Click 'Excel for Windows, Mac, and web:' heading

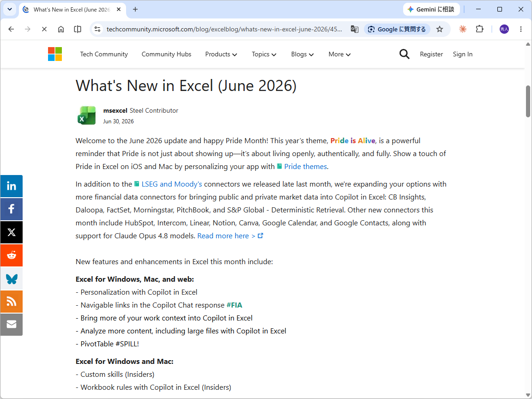pyautogui.click(x=135, y=279)
